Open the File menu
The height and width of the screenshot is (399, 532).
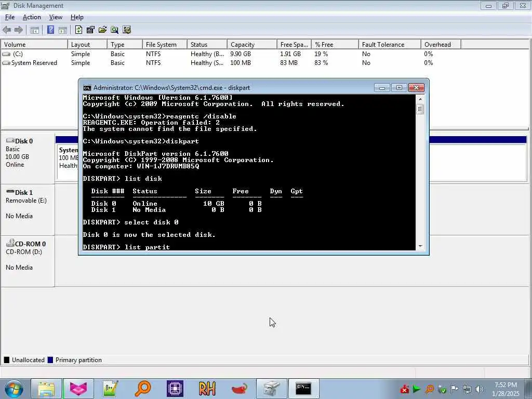click(10, 17)
